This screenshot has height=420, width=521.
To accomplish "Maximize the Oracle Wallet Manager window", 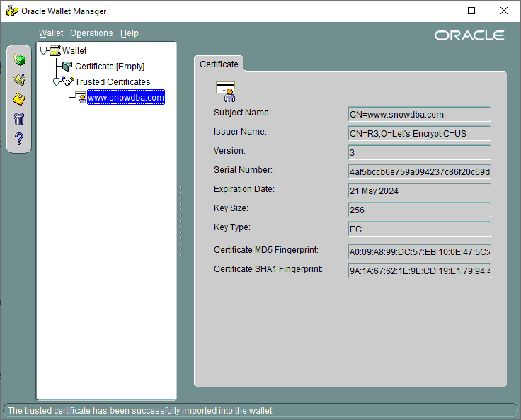I will [x=471, y=11].
